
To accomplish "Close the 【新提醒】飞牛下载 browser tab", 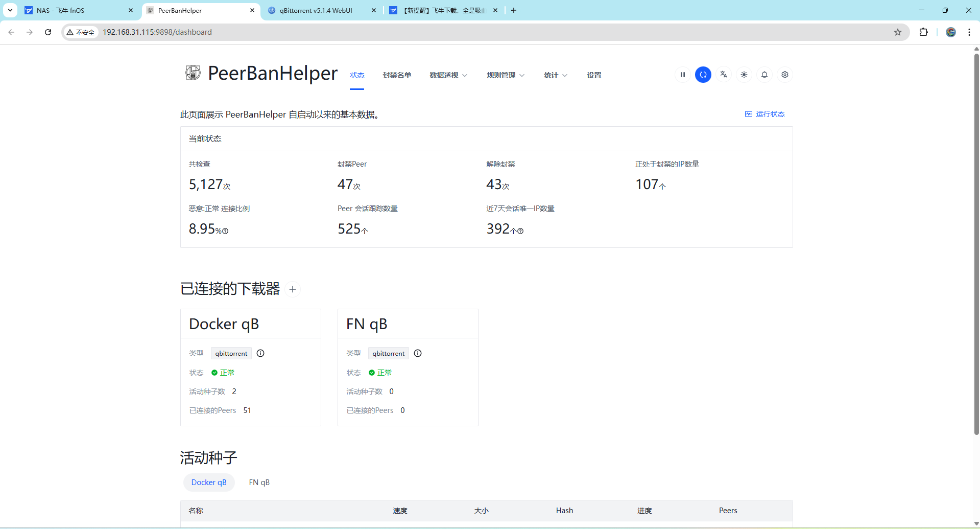I will tap(495, 10).
